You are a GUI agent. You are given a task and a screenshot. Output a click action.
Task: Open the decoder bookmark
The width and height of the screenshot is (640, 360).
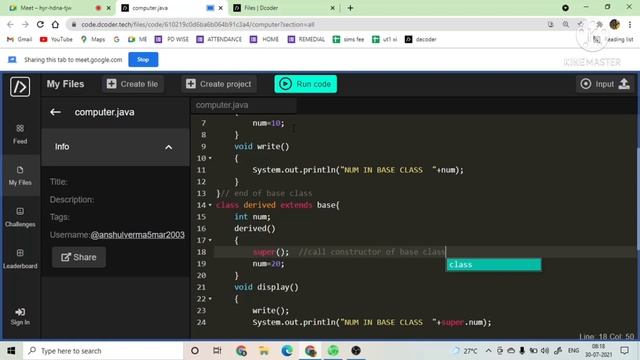tap(421, 39)
